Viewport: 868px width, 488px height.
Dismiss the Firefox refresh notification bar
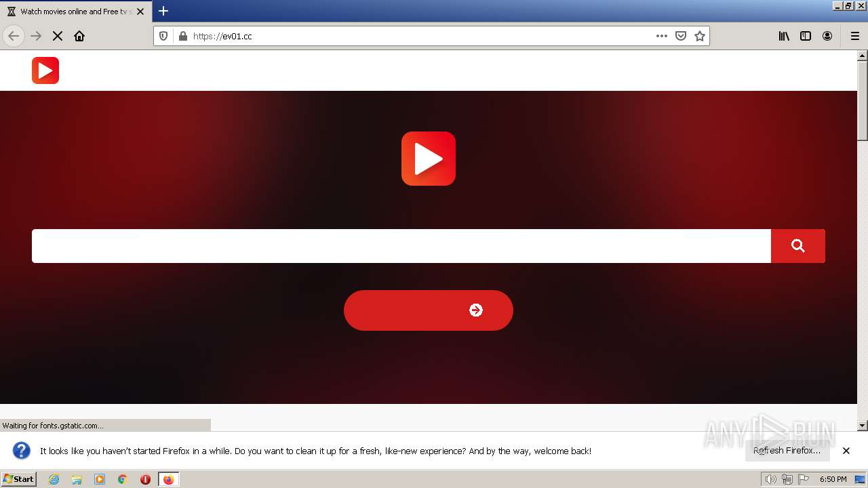point(846,451)
